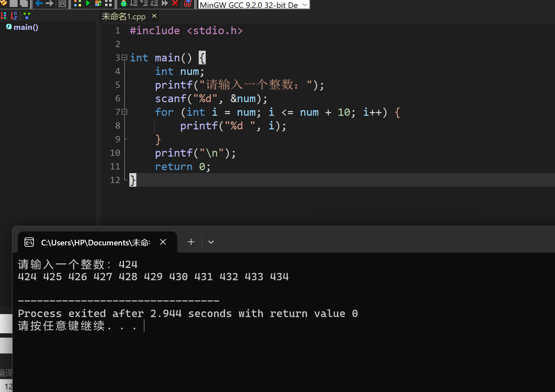
Task: Click the rebuild all icon
Action: click(108, 3)
